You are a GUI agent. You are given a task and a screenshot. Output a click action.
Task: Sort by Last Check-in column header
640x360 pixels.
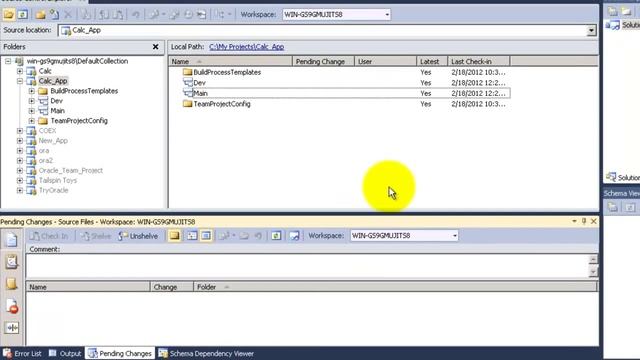(x=478, y=62)
